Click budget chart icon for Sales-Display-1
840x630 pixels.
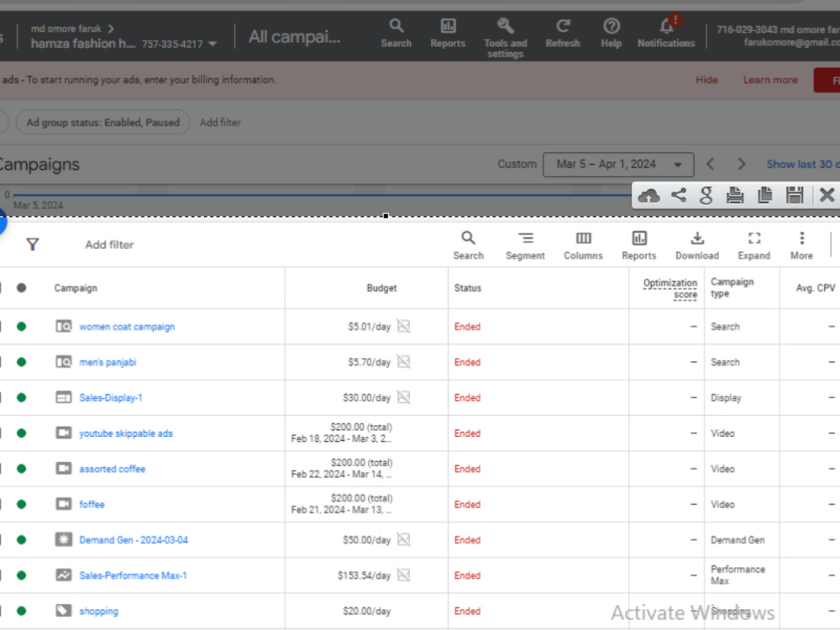[x=404, y=397]
